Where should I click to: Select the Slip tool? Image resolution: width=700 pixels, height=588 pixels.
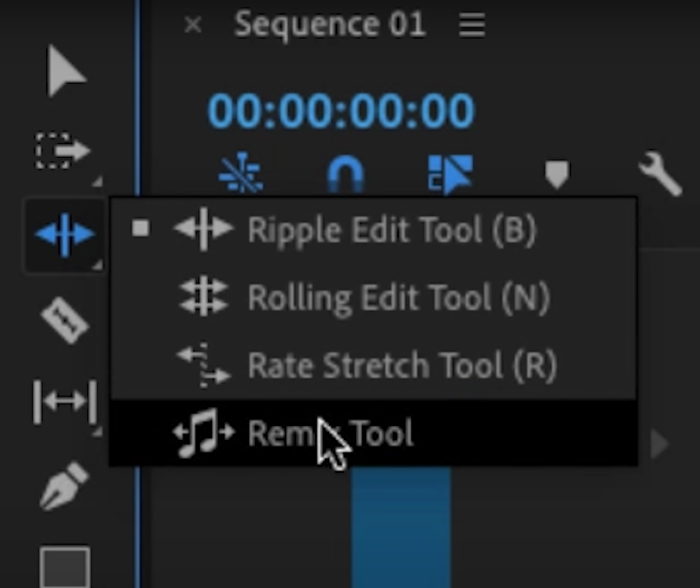(66, 400)
